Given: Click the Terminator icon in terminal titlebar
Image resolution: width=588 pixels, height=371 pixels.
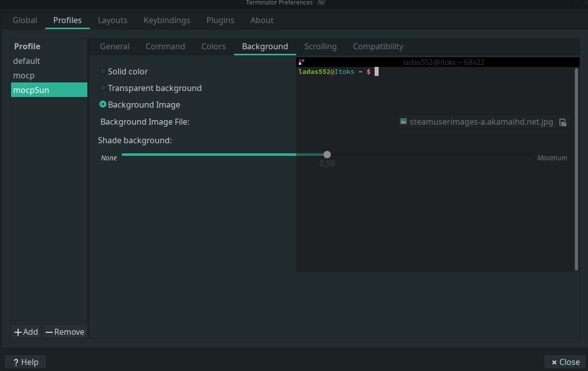Looking at the screenshot, I should tap(301, 62).
